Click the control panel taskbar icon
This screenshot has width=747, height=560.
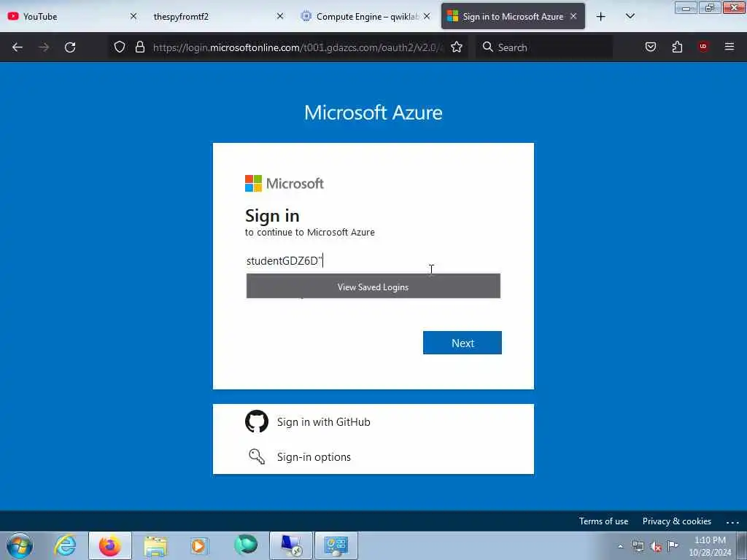click(336, 545)
